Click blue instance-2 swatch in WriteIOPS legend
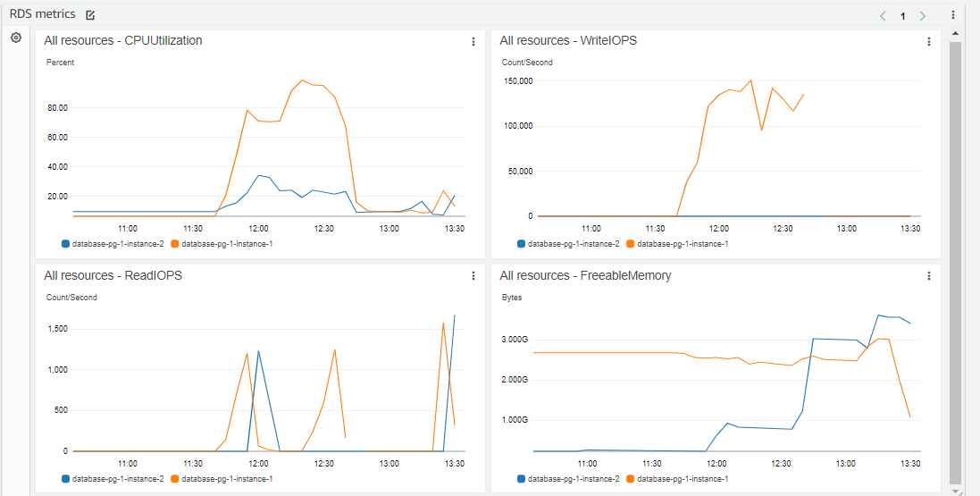Viewport: 980px width, 496px height. pos(521,244)
